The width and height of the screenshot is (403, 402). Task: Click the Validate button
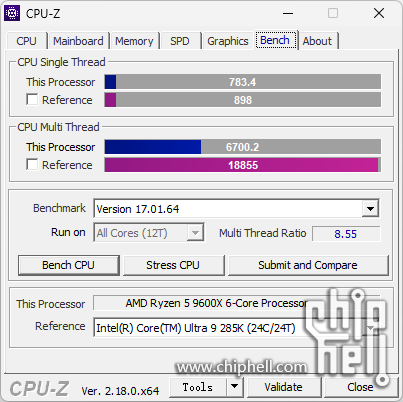(x=283, y=387)
